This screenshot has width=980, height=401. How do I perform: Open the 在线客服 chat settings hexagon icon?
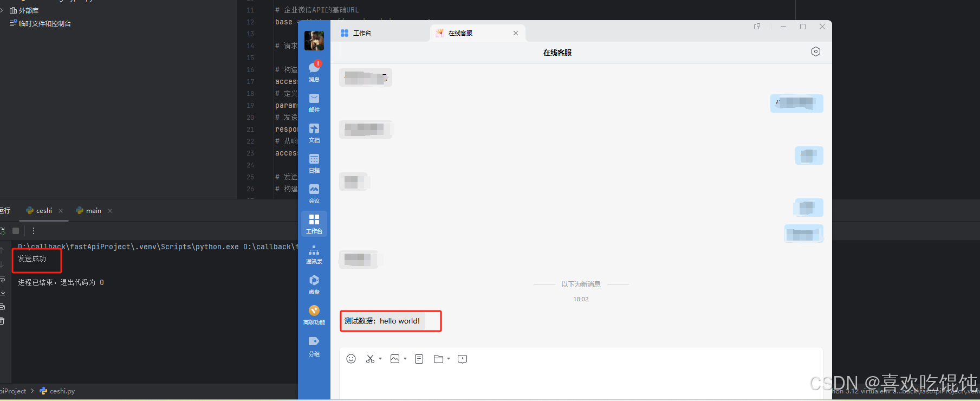click(x=816, y=51)
